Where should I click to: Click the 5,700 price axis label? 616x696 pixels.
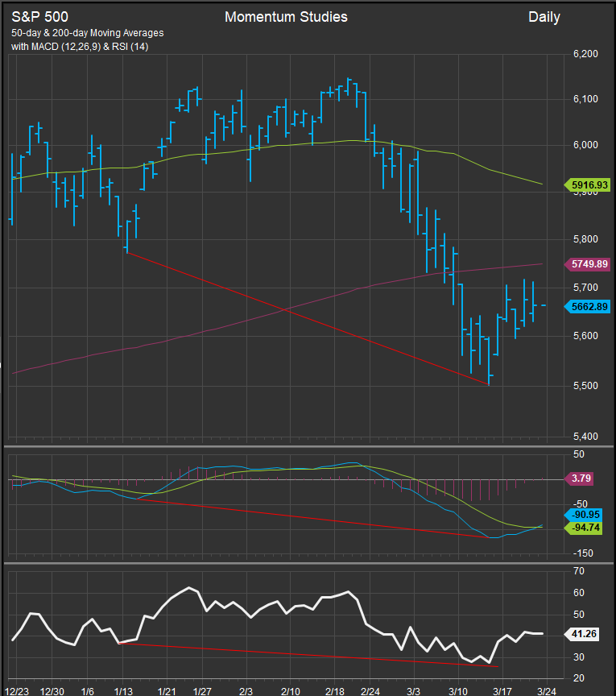(586, 288)
